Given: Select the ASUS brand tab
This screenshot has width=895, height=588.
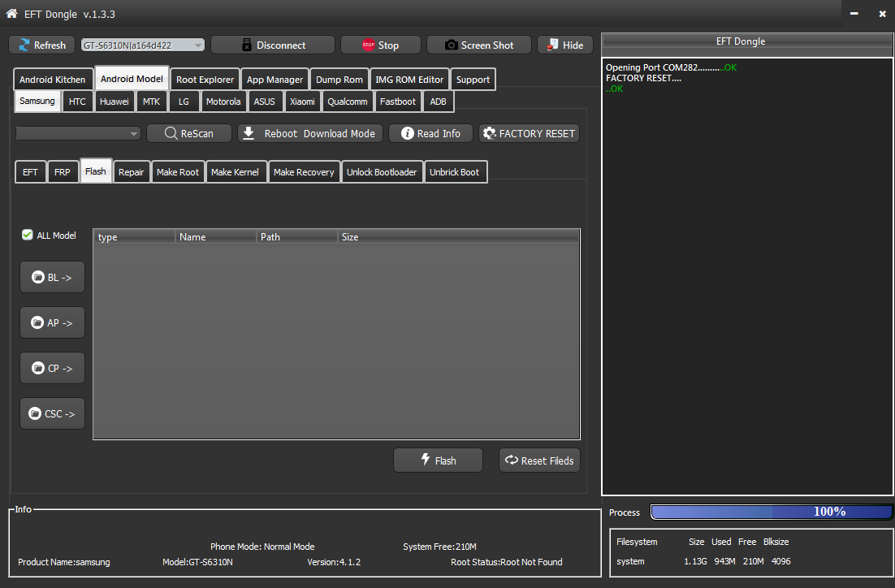Looking at the screenshot, I should [x=264, y=102].
